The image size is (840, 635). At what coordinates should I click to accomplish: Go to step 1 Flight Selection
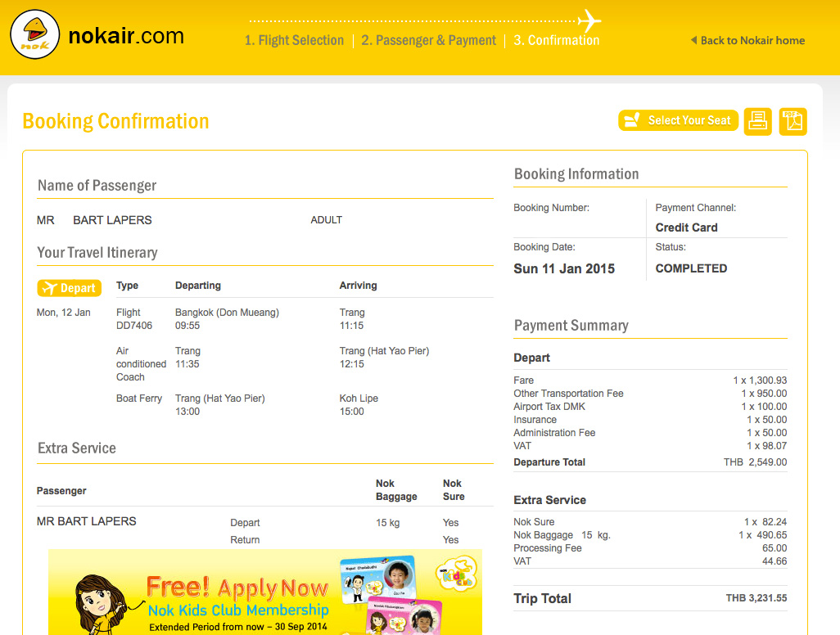(x=294, y=40)
